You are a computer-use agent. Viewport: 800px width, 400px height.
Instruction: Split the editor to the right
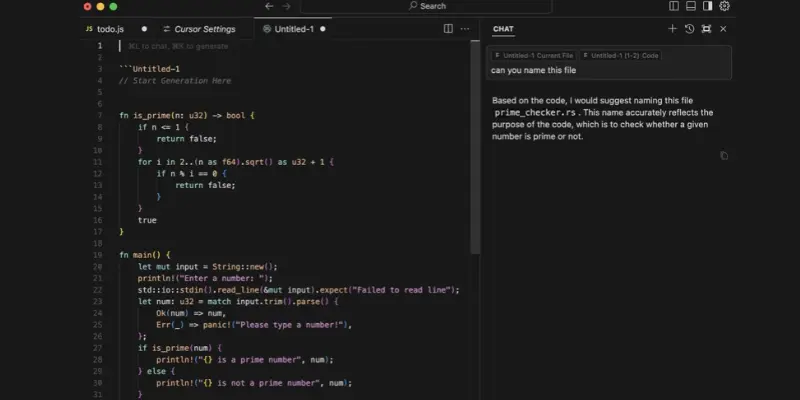click(448, 29)
